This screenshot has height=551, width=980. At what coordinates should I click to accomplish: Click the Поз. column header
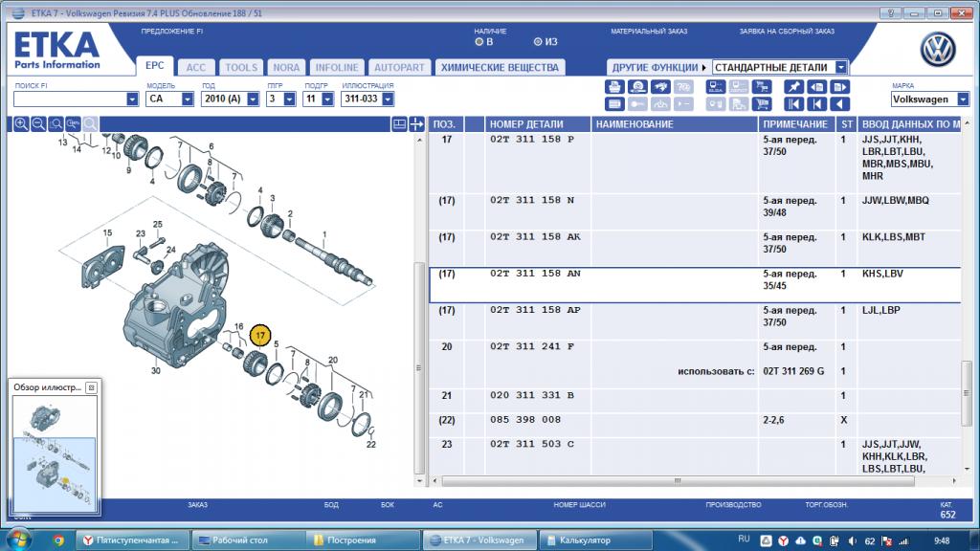click(446, 124)
